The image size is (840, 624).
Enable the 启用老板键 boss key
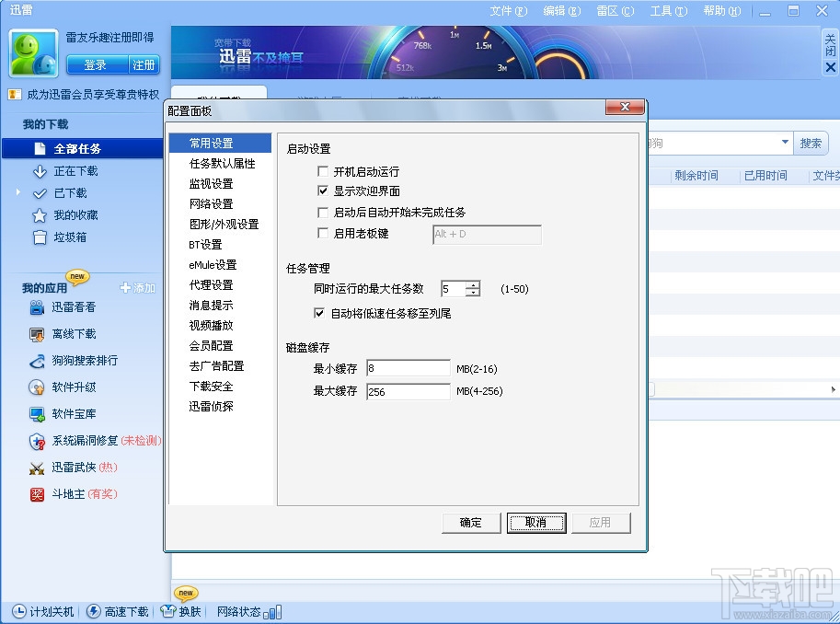pos(324,235)
